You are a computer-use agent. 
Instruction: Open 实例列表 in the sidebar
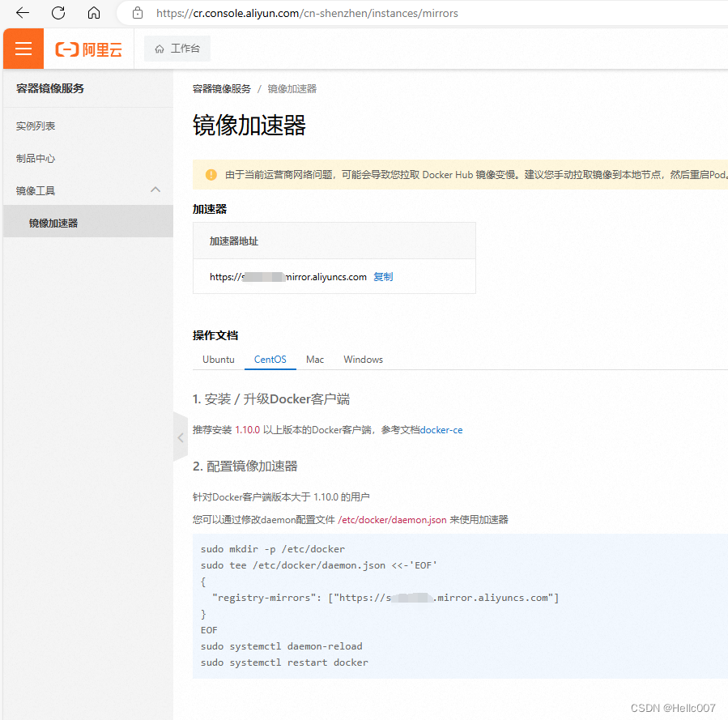coord(36,126)
